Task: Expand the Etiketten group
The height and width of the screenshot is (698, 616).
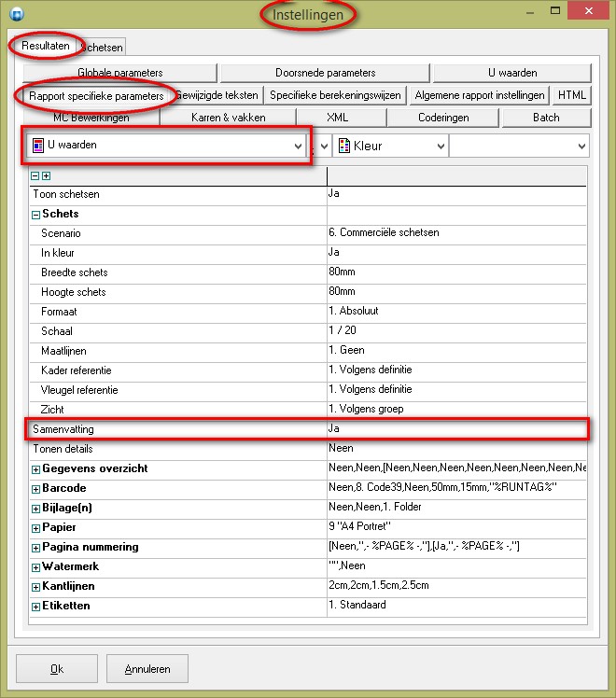Action: 35,607
